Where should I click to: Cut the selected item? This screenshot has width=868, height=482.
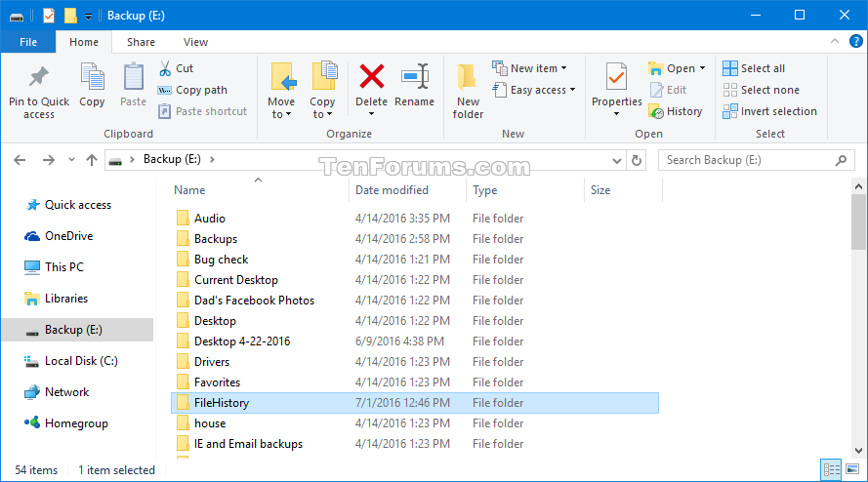pyautogui.click(x=176, y=68)
